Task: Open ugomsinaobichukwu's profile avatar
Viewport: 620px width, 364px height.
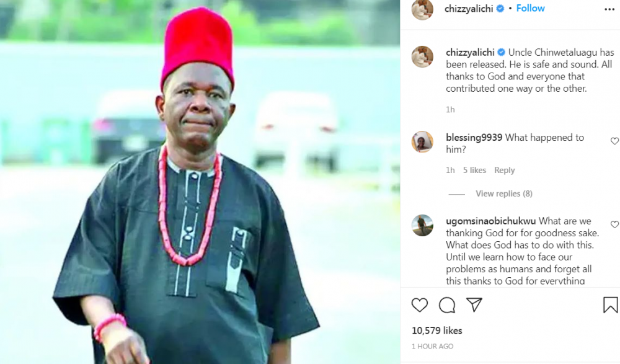Action: [x=422, y=226]
